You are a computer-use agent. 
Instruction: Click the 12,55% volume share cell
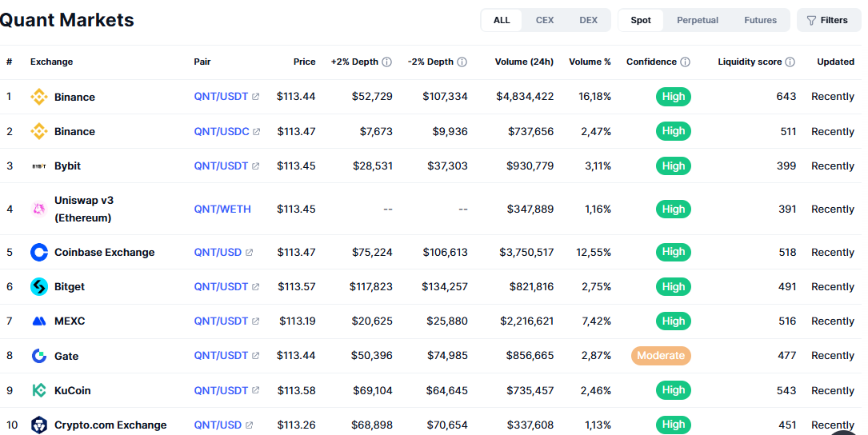tap(594, 253)
